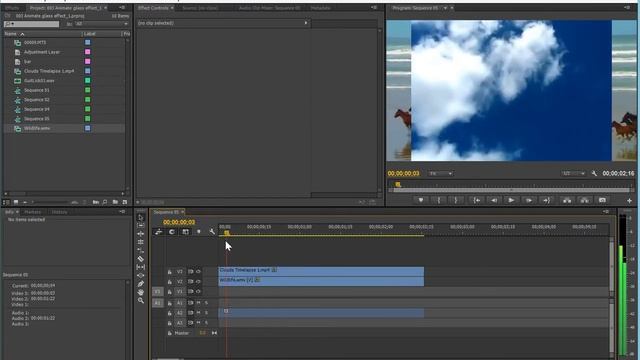640x360 pixels.
Task: Click the Find magnifier in Project panel
Action: tap(105, 202)
